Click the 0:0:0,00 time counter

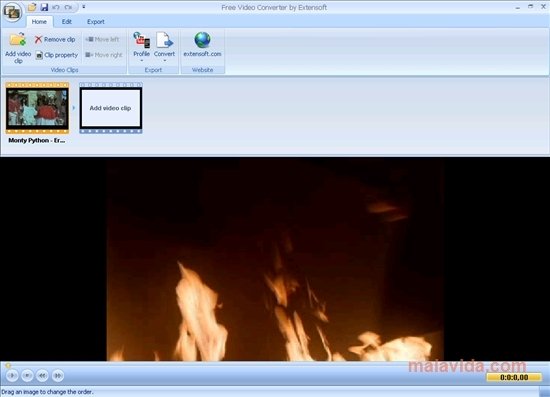coord(514,377)
